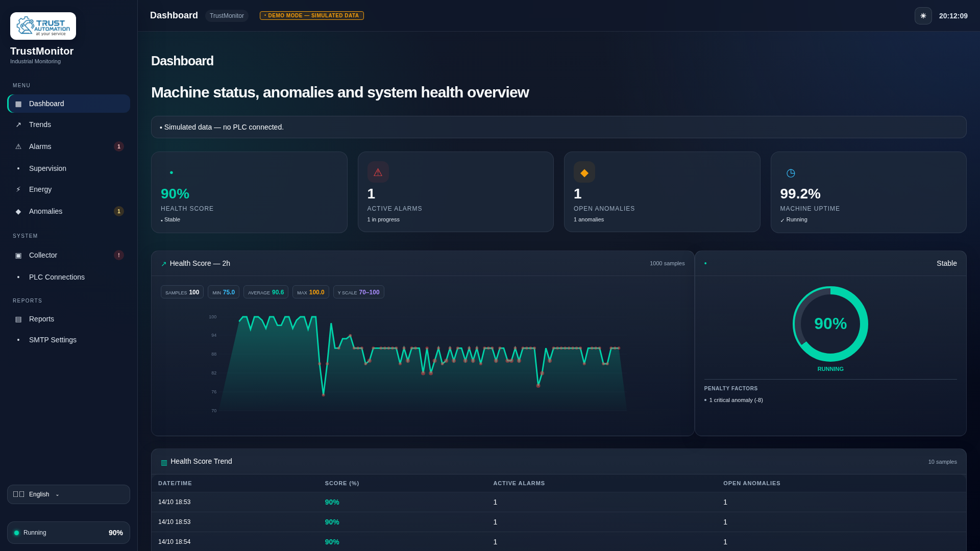Click the Machine Uptime clock icon

[791, 173]
